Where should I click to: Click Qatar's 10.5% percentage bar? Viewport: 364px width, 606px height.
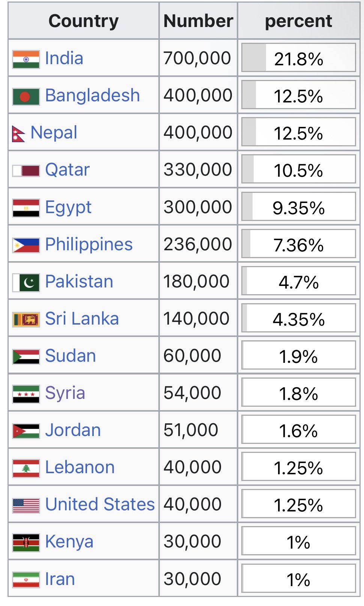(299, 169)
